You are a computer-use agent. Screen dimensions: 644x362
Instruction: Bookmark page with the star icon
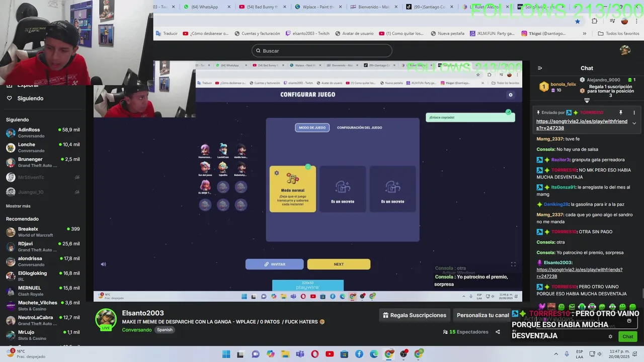(x=578, y=21)
